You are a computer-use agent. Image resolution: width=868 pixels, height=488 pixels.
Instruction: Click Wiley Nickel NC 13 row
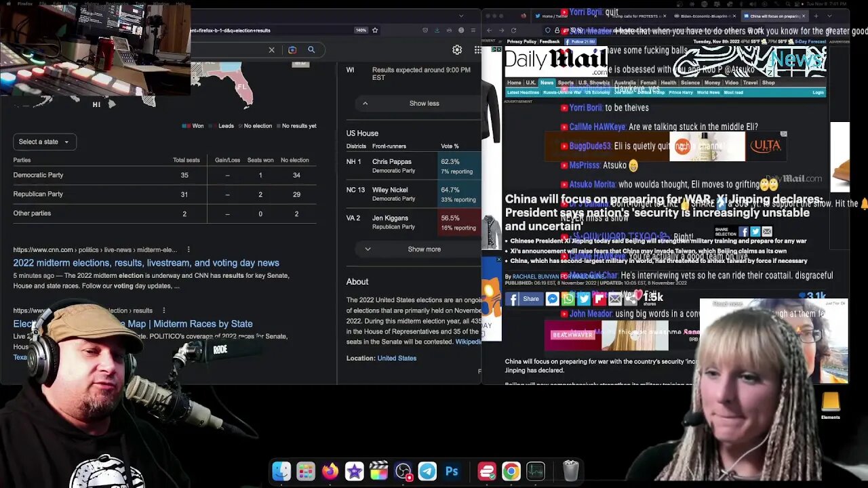(414, 194)
